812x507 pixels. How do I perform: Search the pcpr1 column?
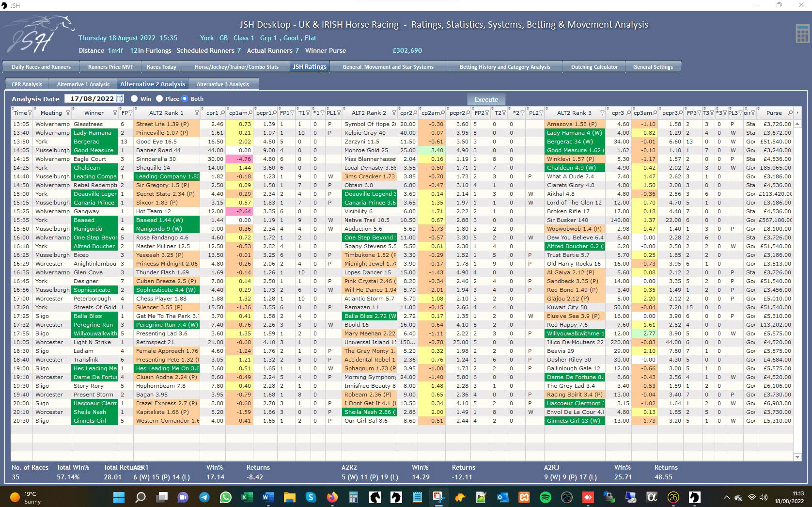pyautogui.click(x=275, y=113)
